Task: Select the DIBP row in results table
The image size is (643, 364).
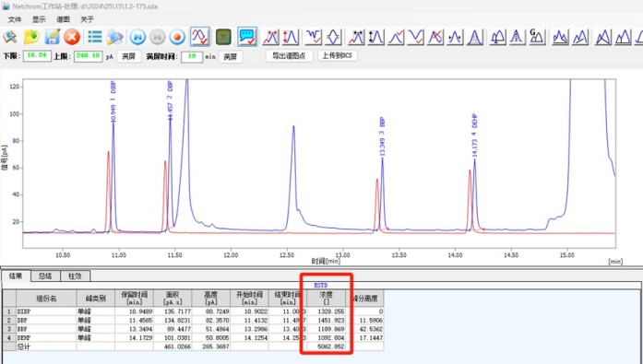Action: pyautogui.click(x=193, y=311)
